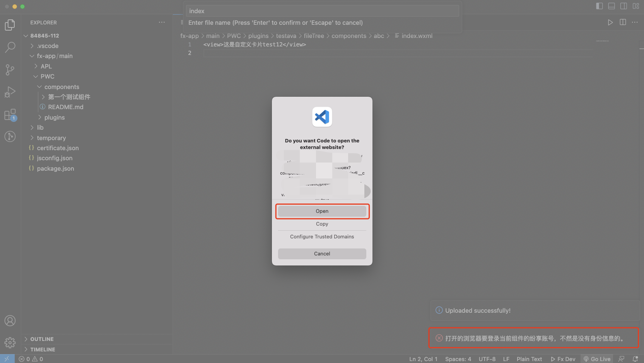
Task: Toggle Primary Side Bar layout icon
Action: 600,6
